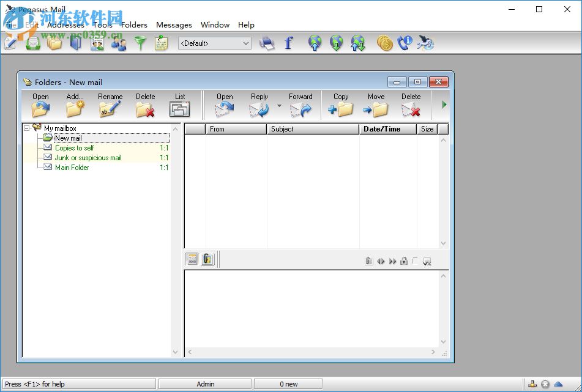
Task: Click the blue font 'f' icon
Action: coord(289,43)
